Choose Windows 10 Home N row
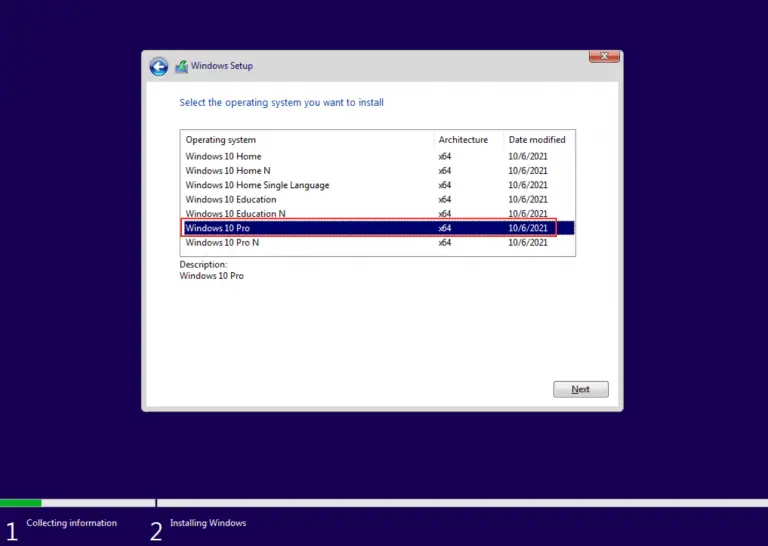 click(x=378, y=170)
